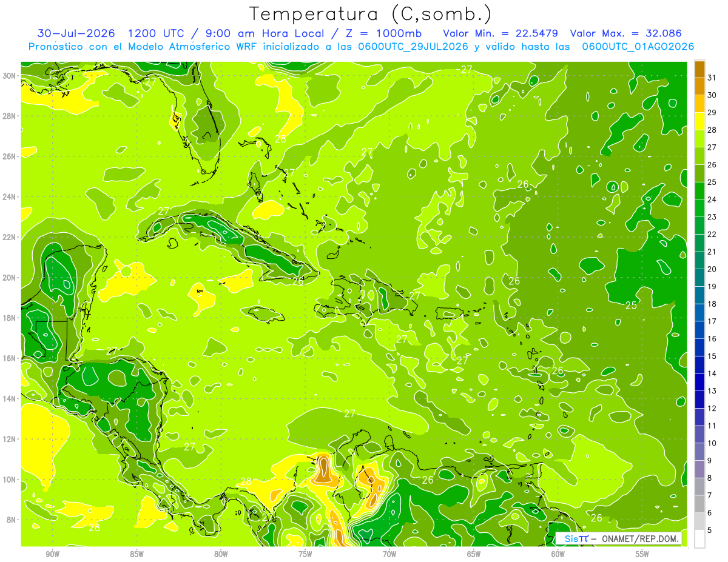
Task: Click the colorbar label '31'
Action: (x=712, y=78)
